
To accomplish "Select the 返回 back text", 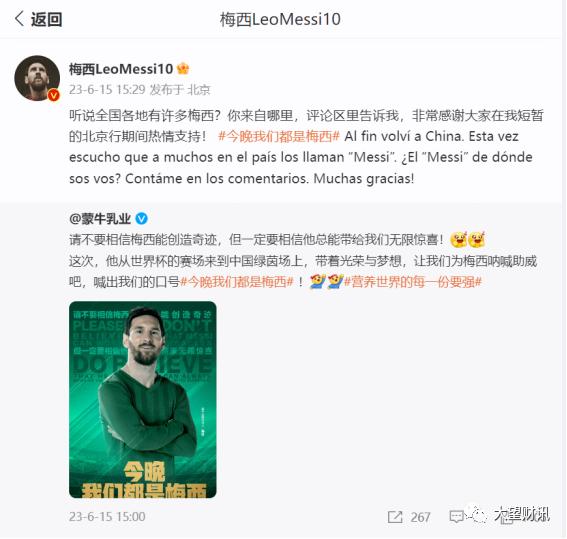I will coord(46,19).
